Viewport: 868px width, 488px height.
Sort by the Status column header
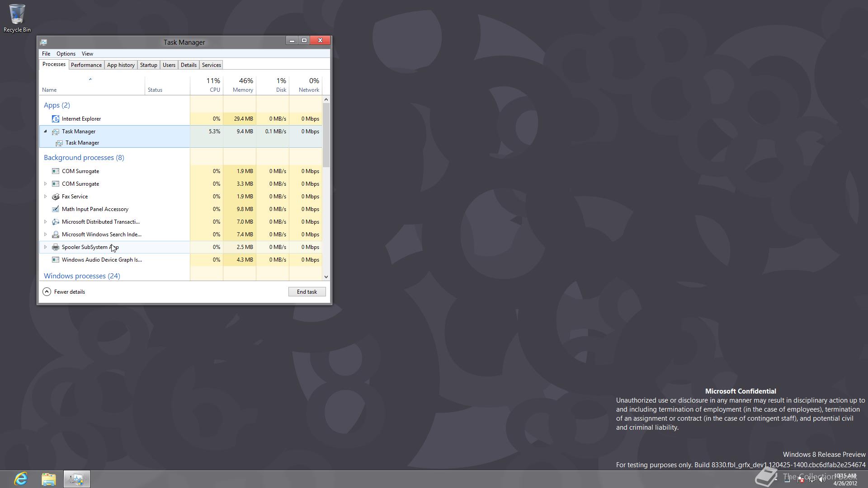167,85
